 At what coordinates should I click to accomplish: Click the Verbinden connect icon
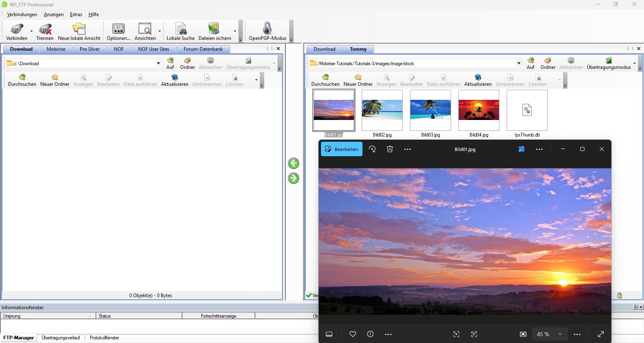point(17,29)
